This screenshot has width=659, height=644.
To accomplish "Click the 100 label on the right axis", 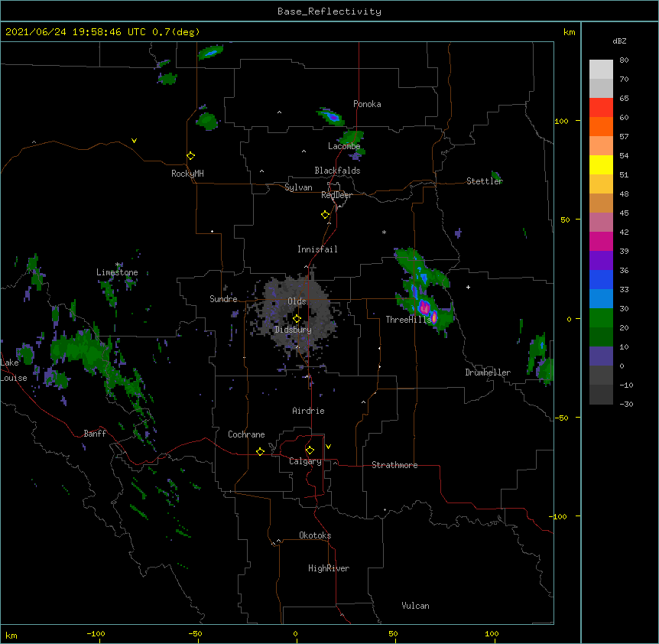I will [561, 121].
